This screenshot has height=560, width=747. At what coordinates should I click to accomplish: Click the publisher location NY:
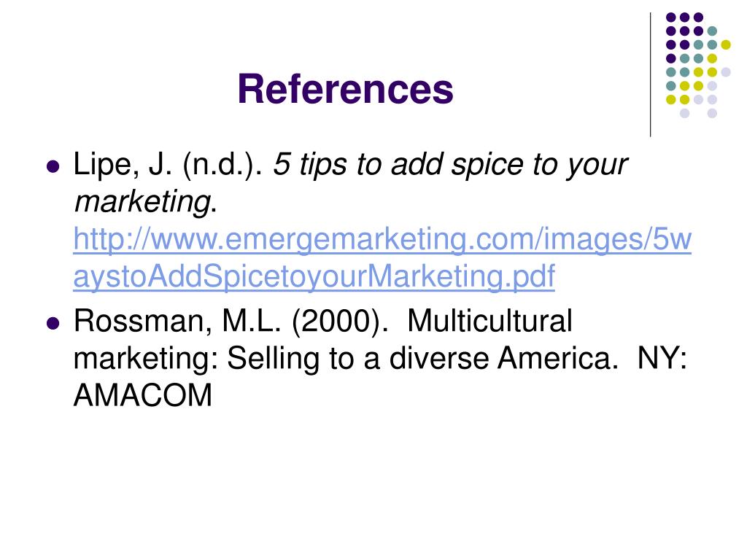pos(662,359)
